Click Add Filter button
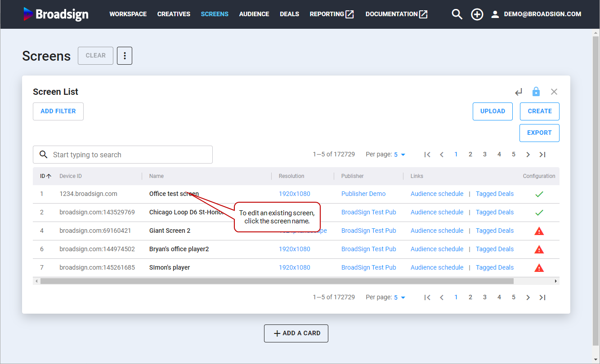 click(58, 111)
